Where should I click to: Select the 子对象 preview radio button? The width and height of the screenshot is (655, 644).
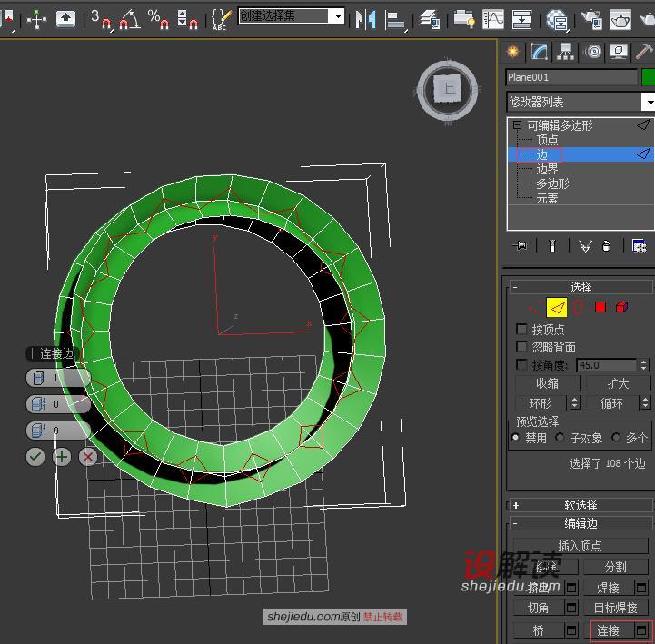tap(560, 437)
